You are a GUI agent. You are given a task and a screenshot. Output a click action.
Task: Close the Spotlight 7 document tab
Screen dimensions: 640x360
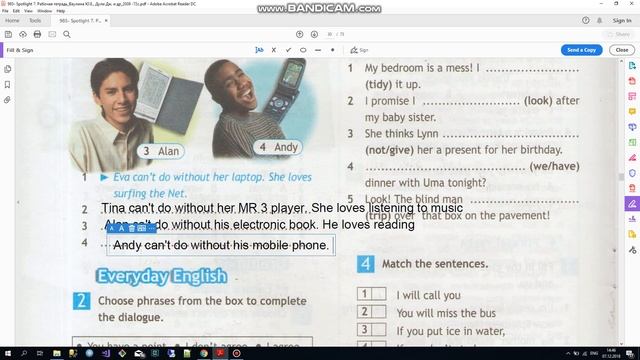106,20
